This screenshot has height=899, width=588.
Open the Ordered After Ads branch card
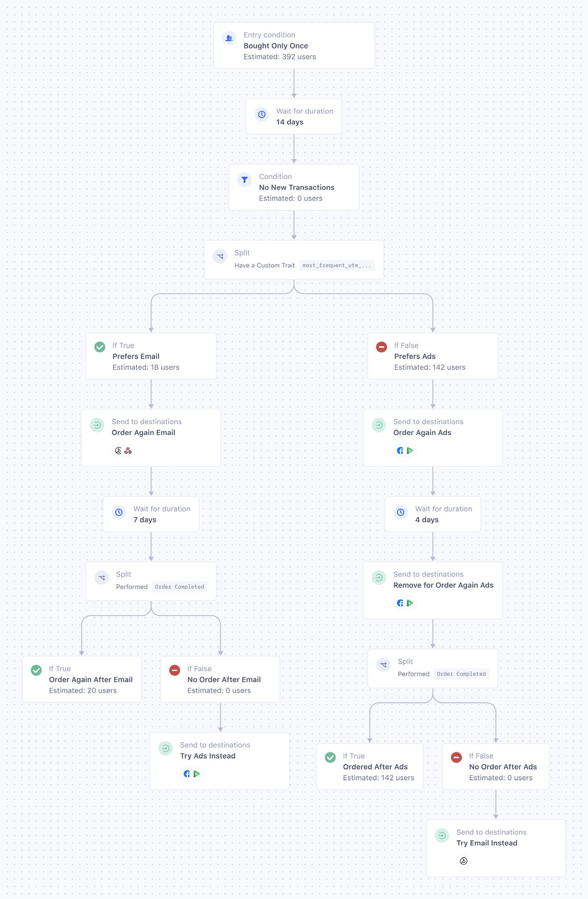(x=370, y=766)
